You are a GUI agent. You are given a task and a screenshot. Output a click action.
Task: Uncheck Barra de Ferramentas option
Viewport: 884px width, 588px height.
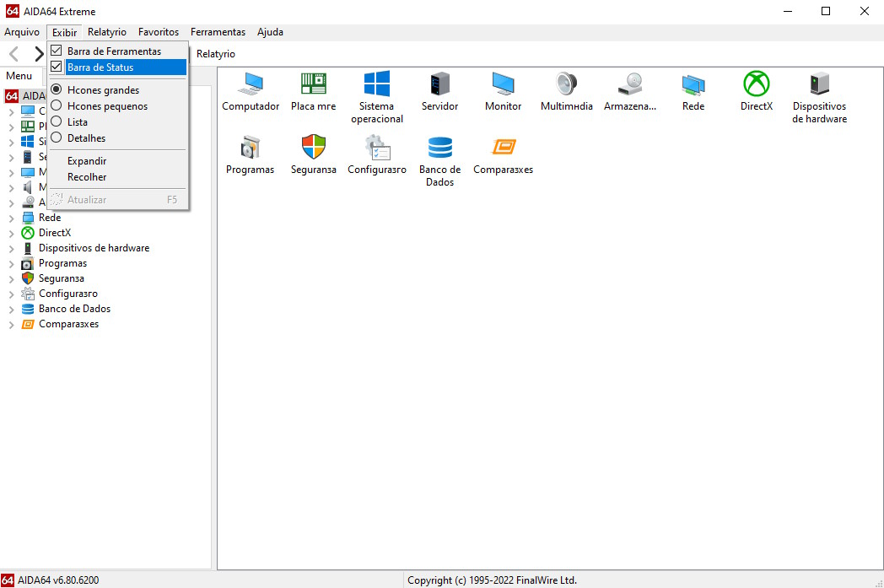[57, 51]
